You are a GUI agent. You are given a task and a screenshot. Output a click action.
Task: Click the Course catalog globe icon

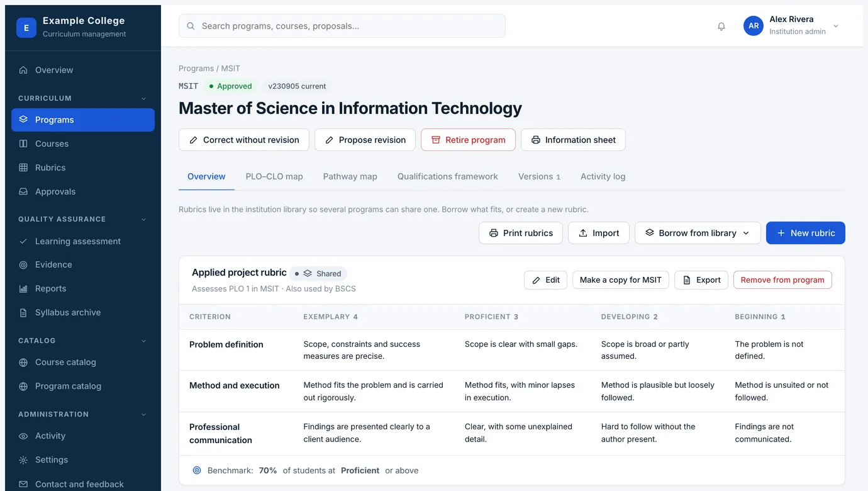click(23, 363)
